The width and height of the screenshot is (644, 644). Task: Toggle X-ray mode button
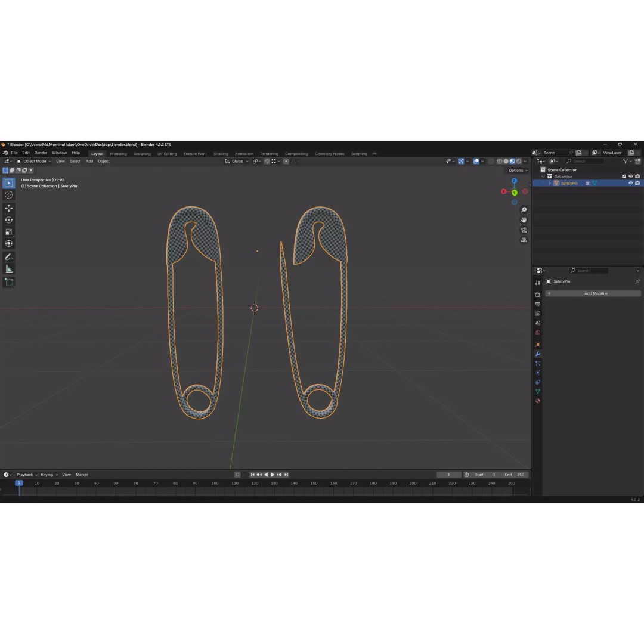click(491, 162)
